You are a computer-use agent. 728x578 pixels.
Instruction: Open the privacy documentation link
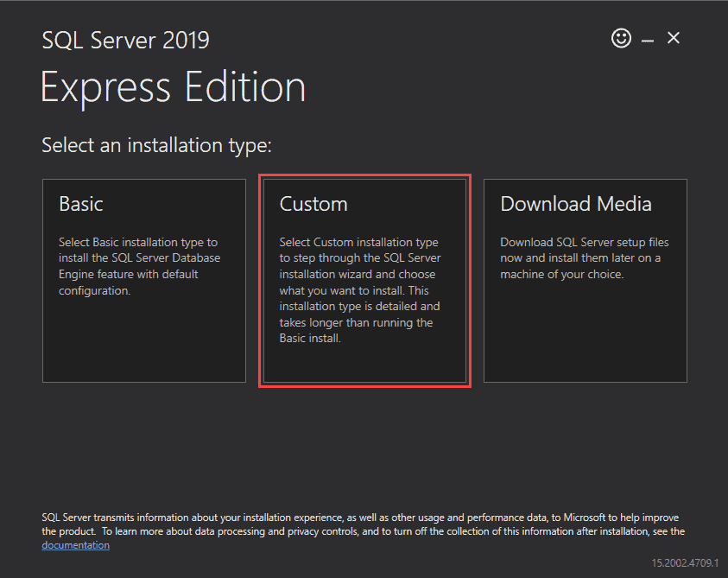(x=76, y=545)
